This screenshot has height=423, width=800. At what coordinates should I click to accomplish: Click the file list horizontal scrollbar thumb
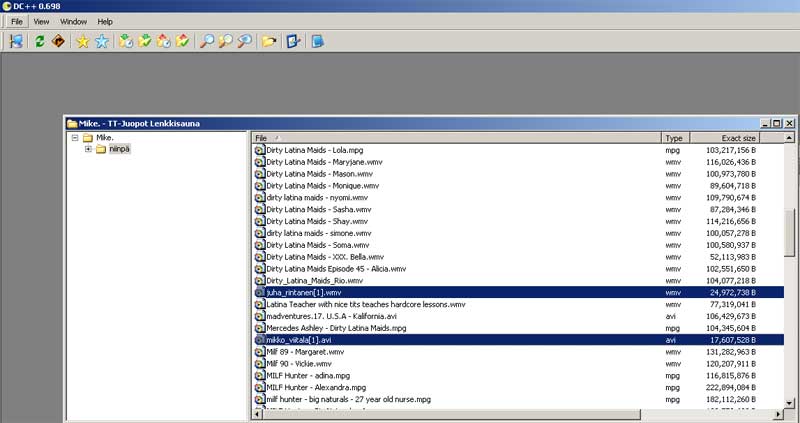[x=452, y=414]
